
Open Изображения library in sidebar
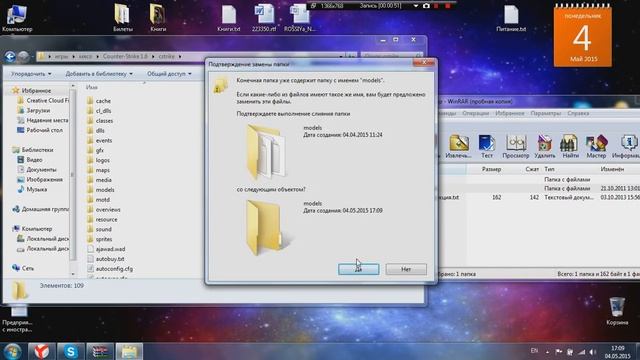(40, 179)
